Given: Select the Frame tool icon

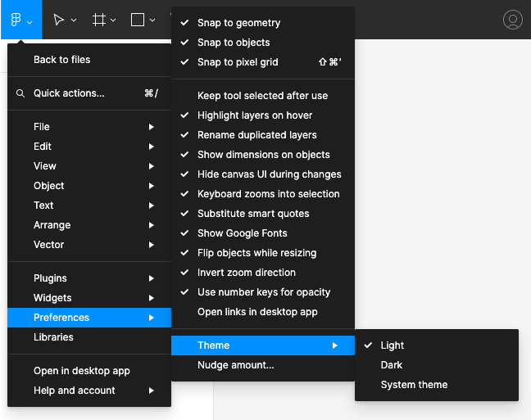Looking at the screenshot, I should click(x=99, y=20).
